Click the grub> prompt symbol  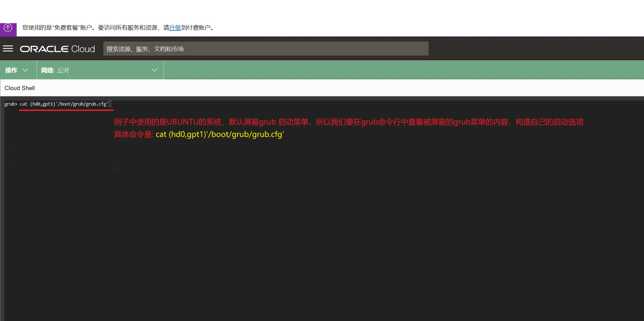coord(11,104)
